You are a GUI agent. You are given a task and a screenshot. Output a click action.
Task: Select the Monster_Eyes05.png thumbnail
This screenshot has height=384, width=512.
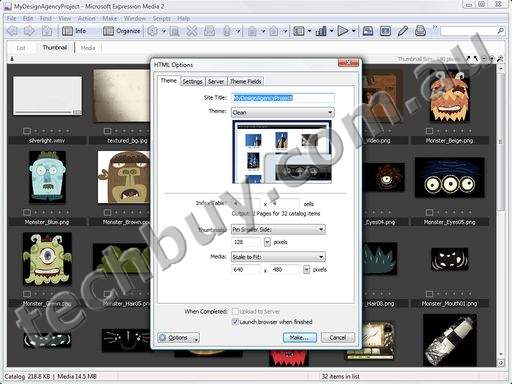pos(449,178)
